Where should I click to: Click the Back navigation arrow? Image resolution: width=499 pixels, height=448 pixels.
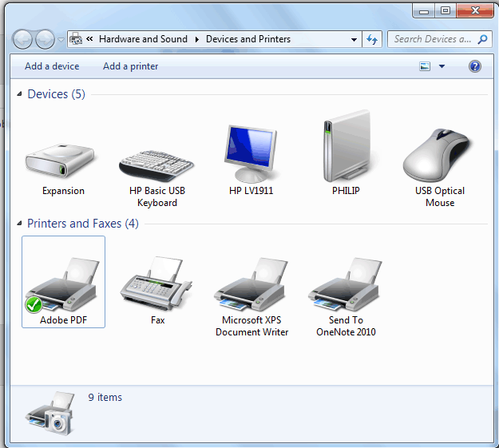pyautogui.click(x=22, y=39)
